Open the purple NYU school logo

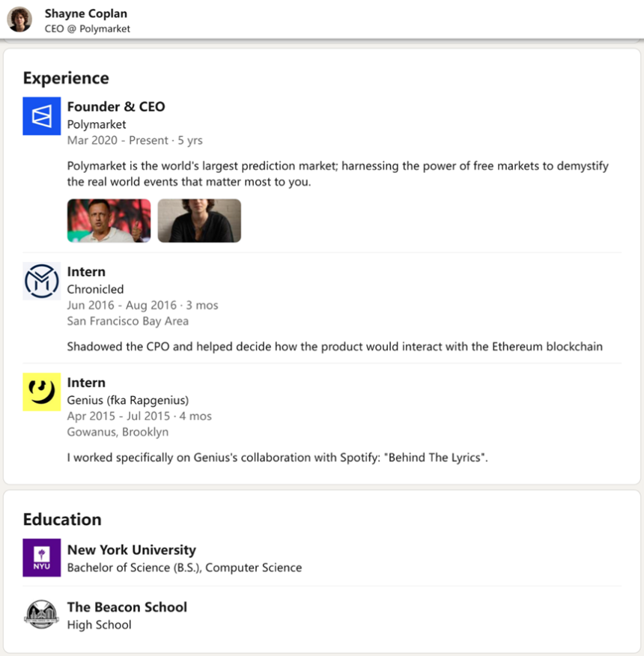point(41,558)
